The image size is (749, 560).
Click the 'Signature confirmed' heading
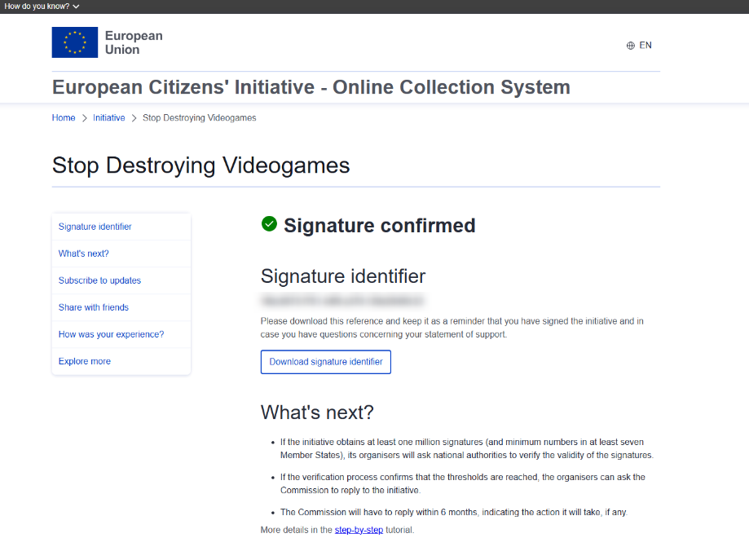(380, 225)
